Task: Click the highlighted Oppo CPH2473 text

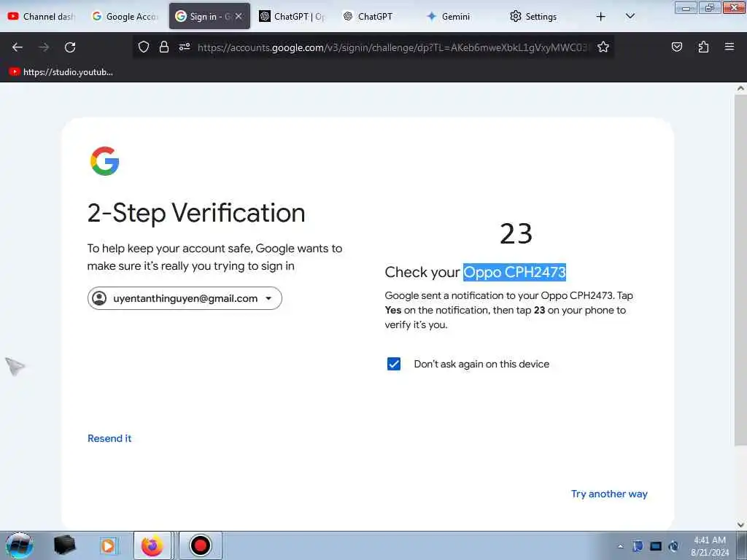Action: pyautogui.click(x=514, y=272)
